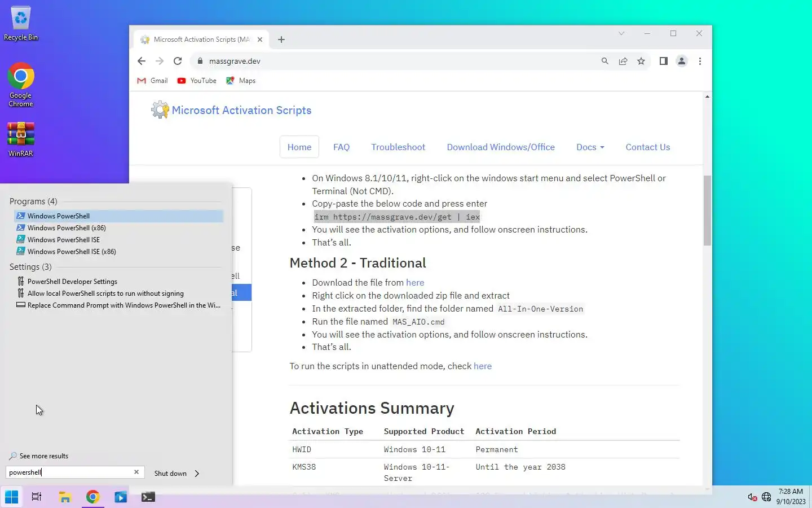Click the Method 2 - Traditional heading
The image size is (812, 508).
[358, 263]
